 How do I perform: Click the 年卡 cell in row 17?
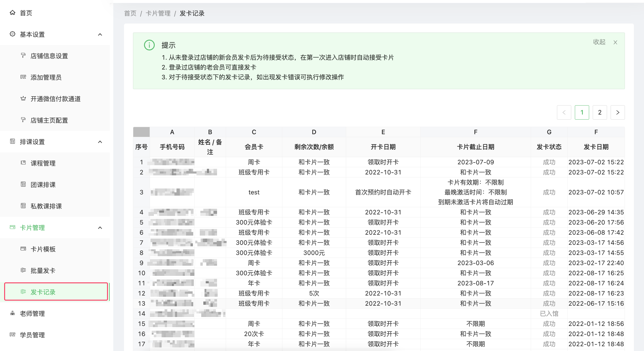(x=254, y=344)
